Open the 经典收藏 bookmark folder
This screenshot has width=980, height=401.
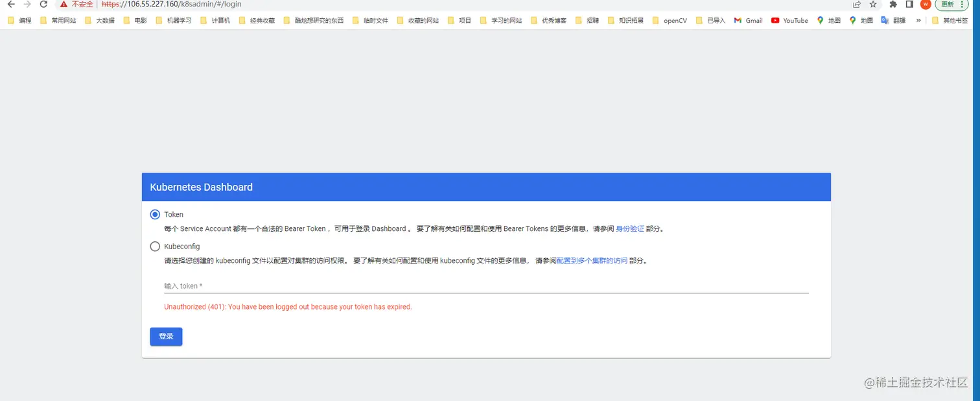257,20
